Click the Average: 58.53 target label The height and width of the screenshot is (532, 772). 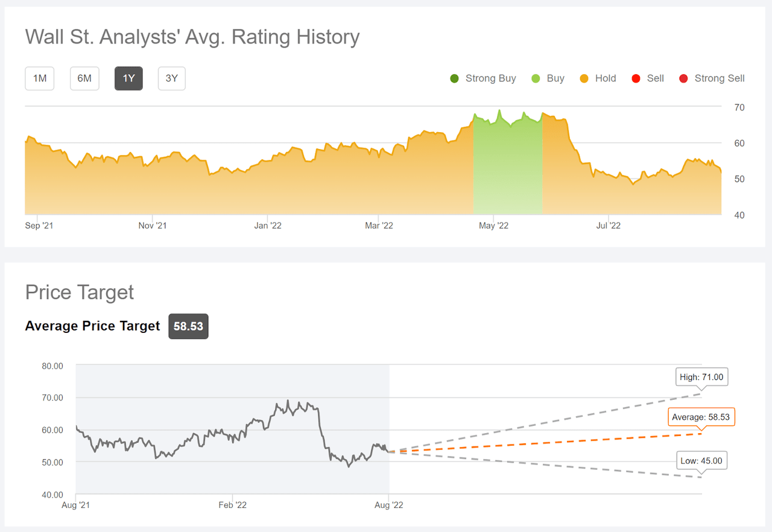pos(701,417)
